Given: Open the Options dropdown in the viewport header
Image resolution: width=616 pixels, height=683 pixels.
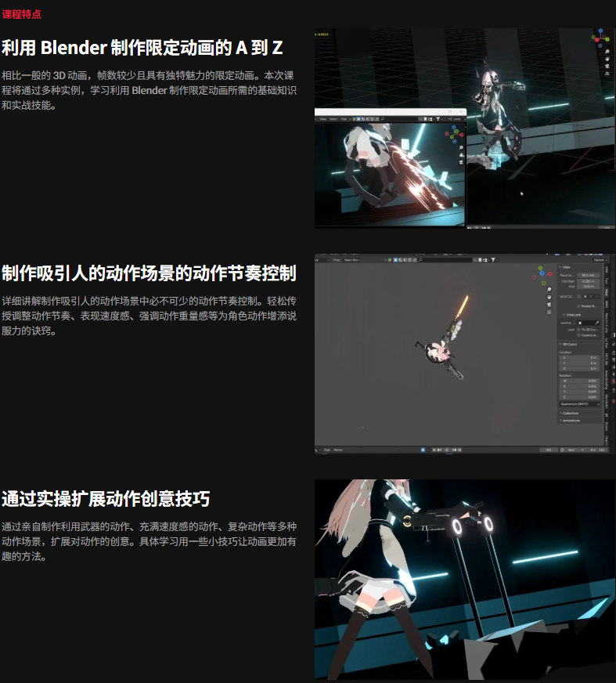Looking at the screenshot, I should pyautogui.click(x=600, y=260).
